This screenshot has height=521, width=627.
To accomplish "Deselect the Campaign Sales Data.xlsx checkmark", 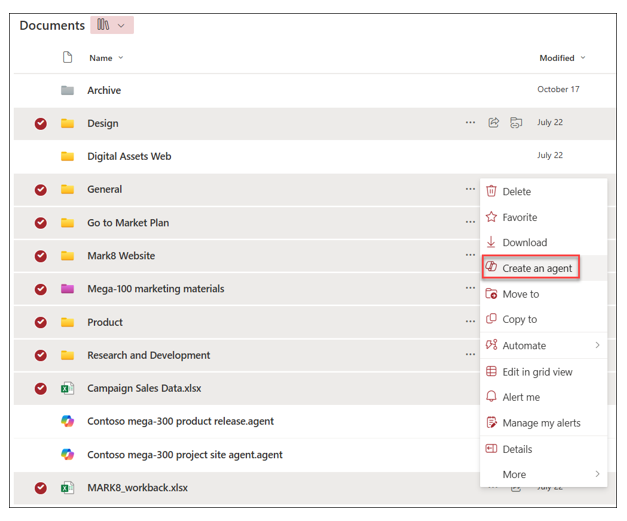I will (x=40, y=389).
